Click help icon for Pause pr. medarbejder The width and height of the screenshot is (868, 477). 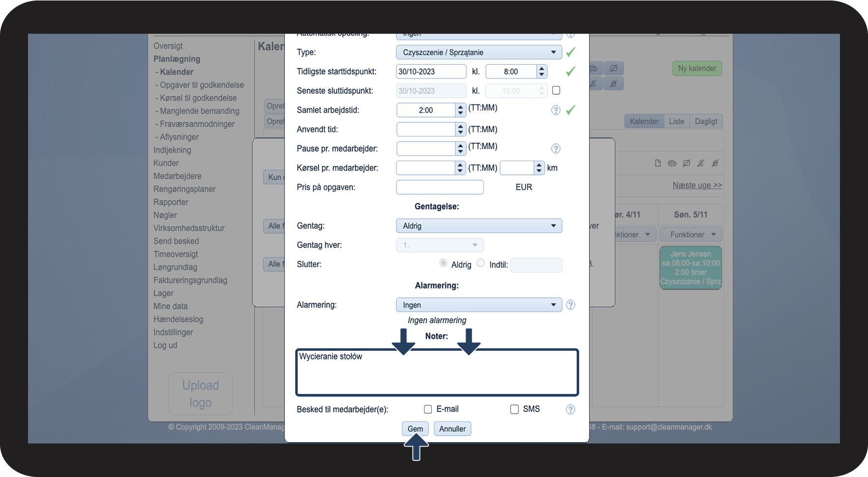(x=556, y=149)
